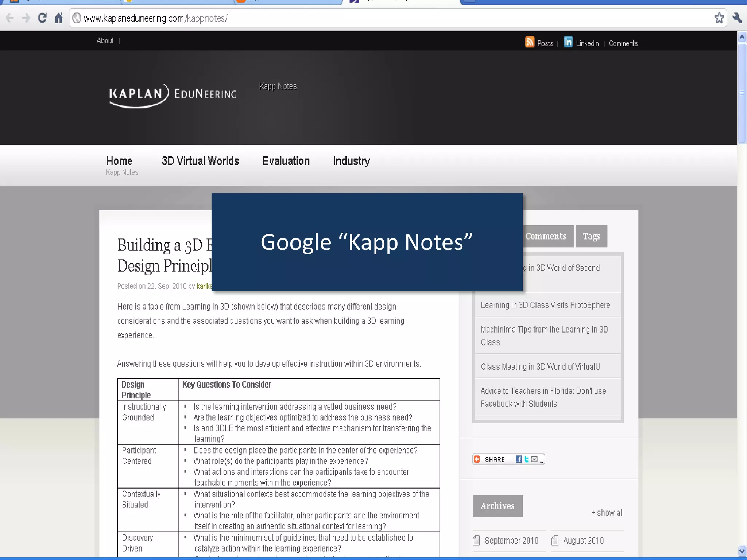747x560 pixels.
Task: Open the Posts feed link
Action: [x=545, y=43]
